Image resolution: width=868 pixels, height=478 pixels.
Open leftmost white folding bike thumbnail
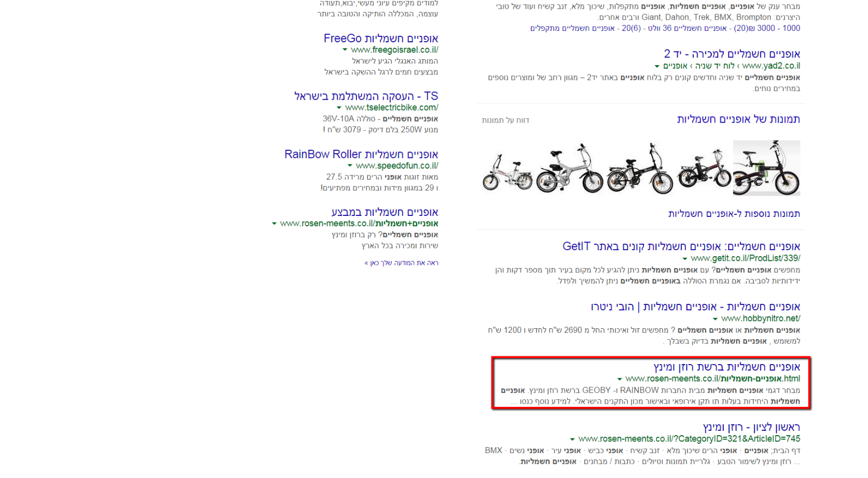pyautogui.click(x=508, y=171)
